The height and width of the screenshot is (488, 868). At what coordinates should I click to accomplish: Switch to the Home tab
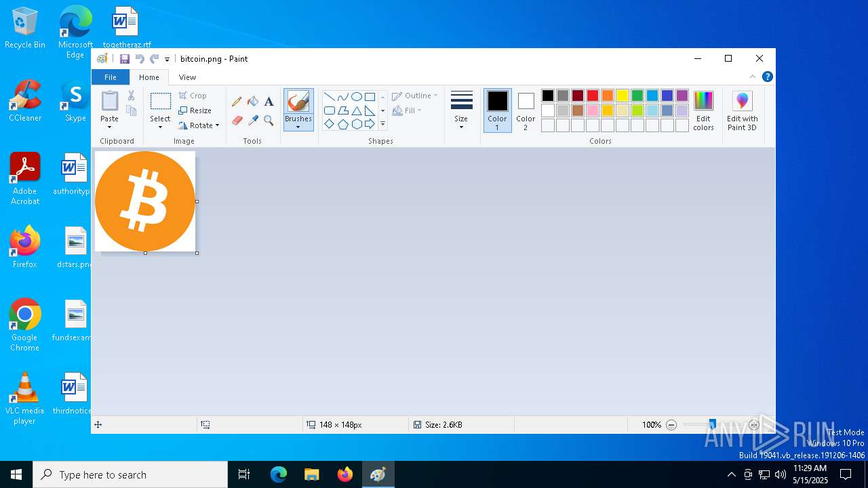(x=149, y=77)
